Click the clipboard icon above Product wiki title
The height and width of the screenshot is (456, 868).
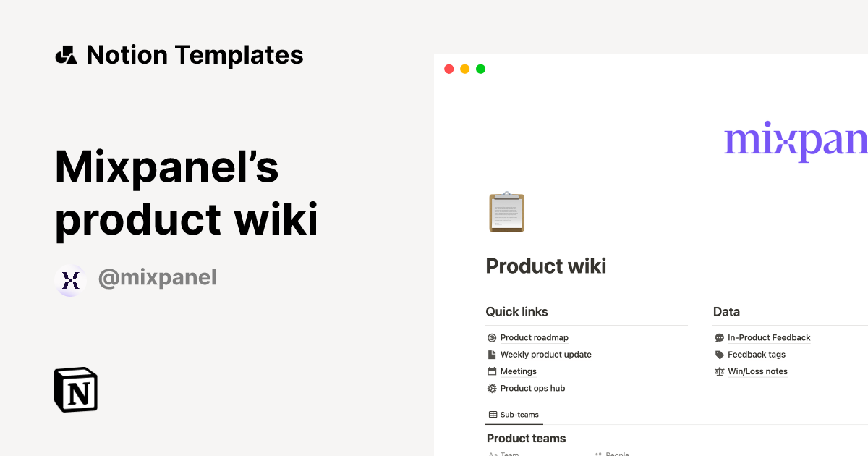point(506,211)
